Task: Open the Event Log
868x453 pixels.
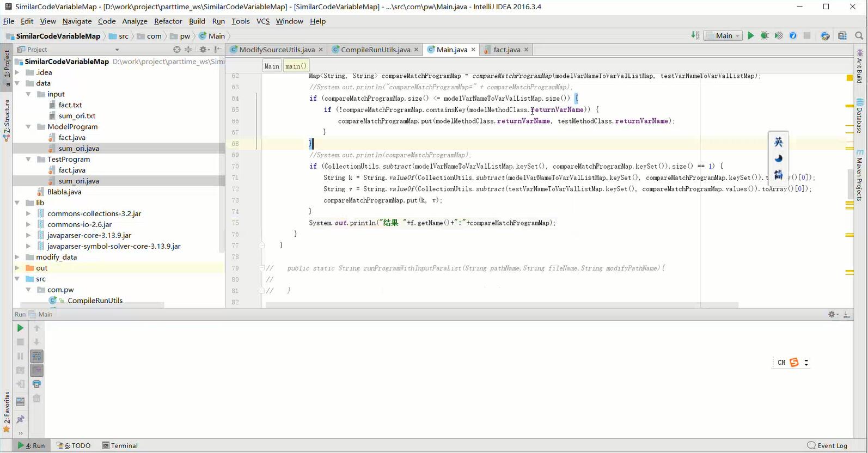Action: (x=827, y=445)
